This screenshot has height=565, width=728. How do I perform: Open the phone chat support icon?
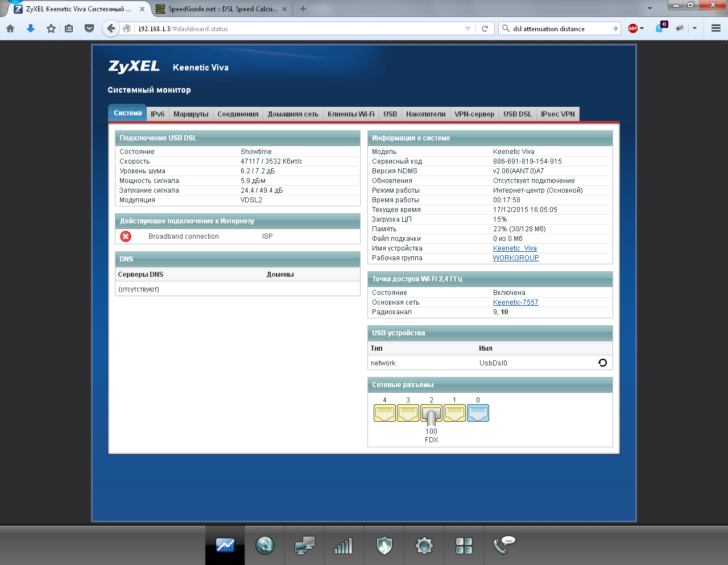point(504,545)
